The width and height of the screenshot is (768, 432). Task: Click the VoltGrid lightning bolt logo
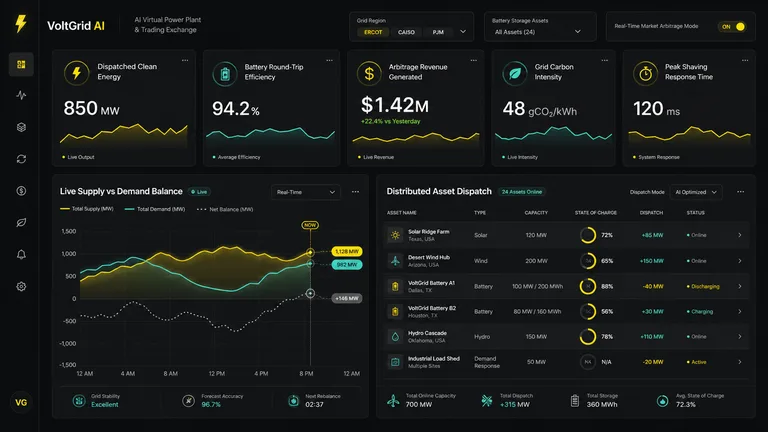coord(21,24)
